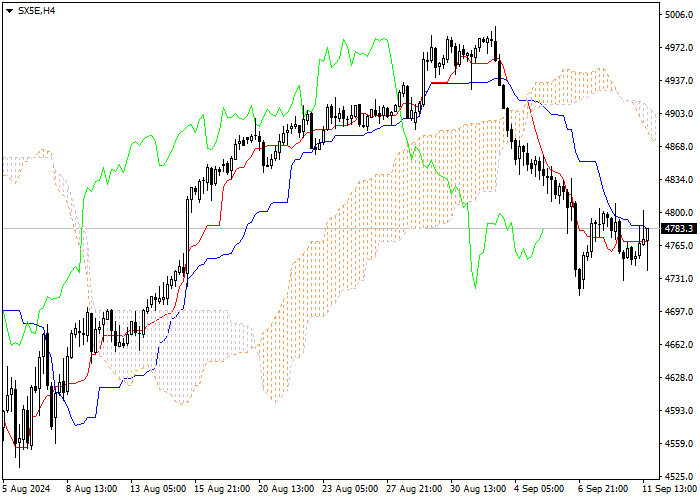Click the 5006.0 price axis label
Viewport: 700px width, 500px height.
coord(679,15)
